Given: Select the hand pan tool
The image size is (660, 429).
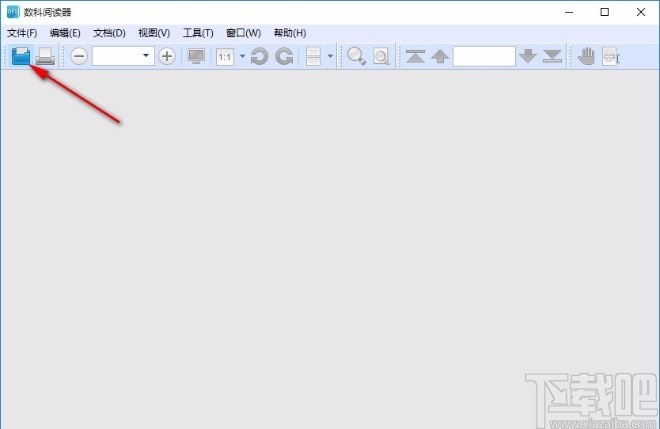Looking at the screenshot, I should [586, 56].
